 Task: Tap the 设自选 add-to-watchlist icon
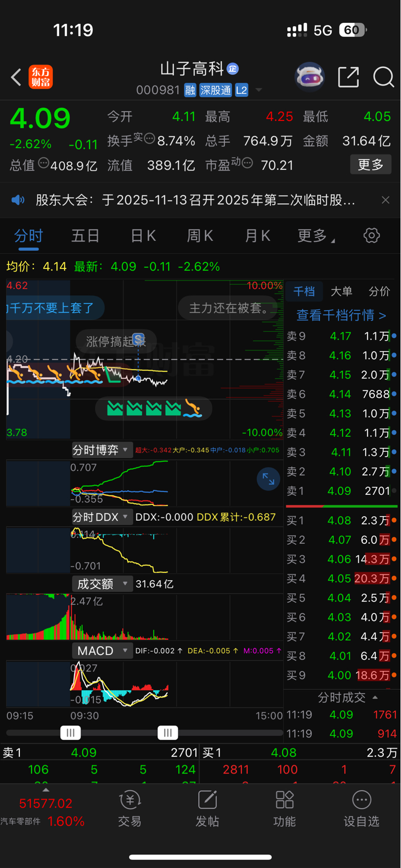(361, 809)
